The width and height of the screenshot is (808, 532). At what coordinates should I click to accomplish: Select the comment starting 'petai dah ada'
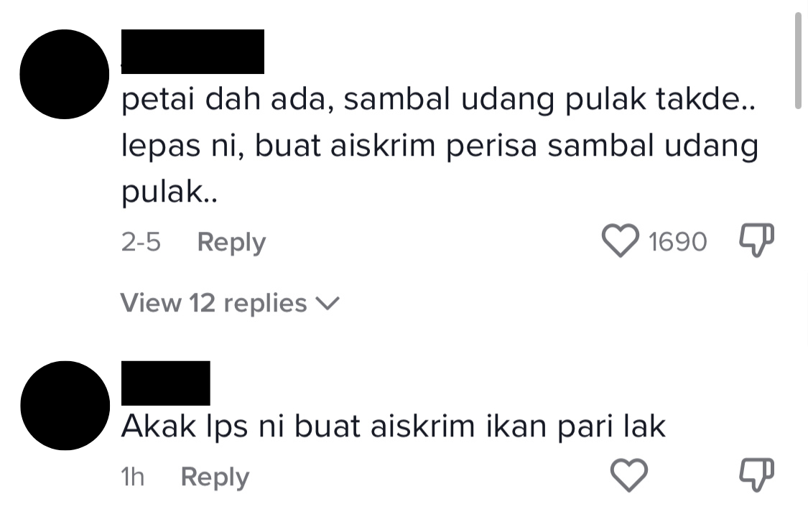(x=440, y=146)
